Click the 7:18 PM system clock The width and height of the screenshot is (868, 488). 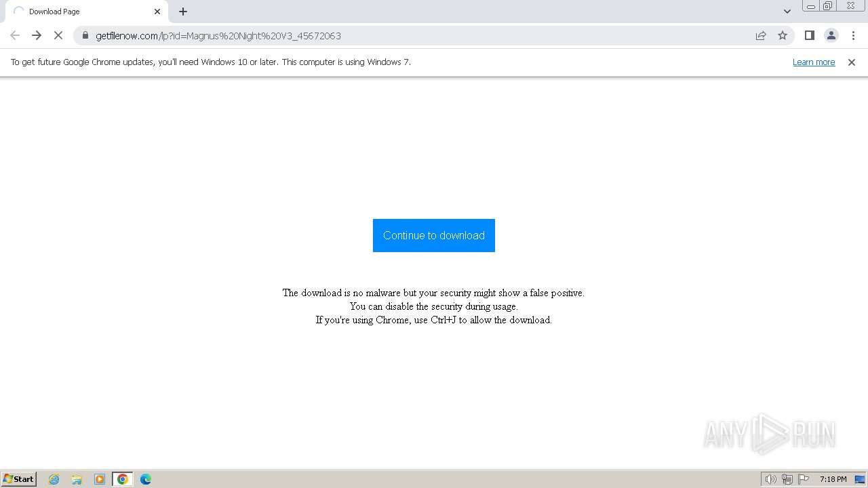[833, 479]
